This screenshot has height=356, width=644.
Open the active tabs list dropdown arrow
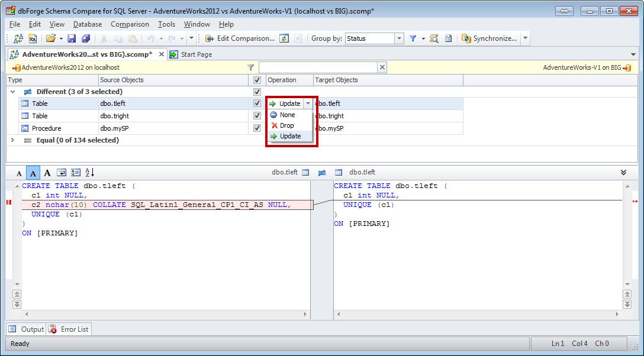(x=633, y=54)
